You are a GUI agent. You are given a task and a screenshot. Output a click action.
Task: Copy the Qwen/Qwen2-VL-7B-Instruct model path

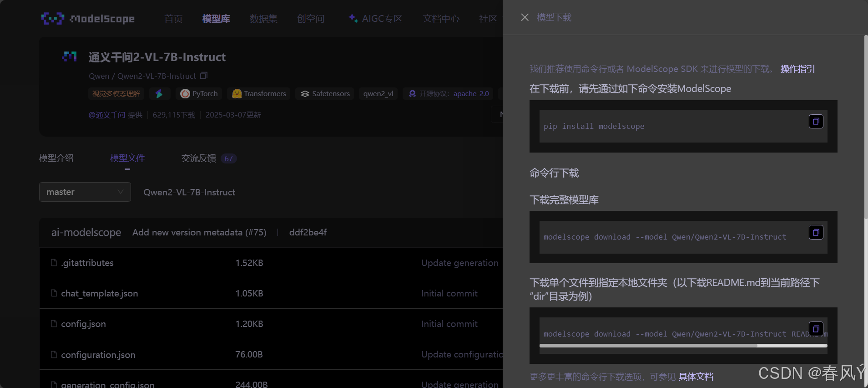click(x=204, y=76)
